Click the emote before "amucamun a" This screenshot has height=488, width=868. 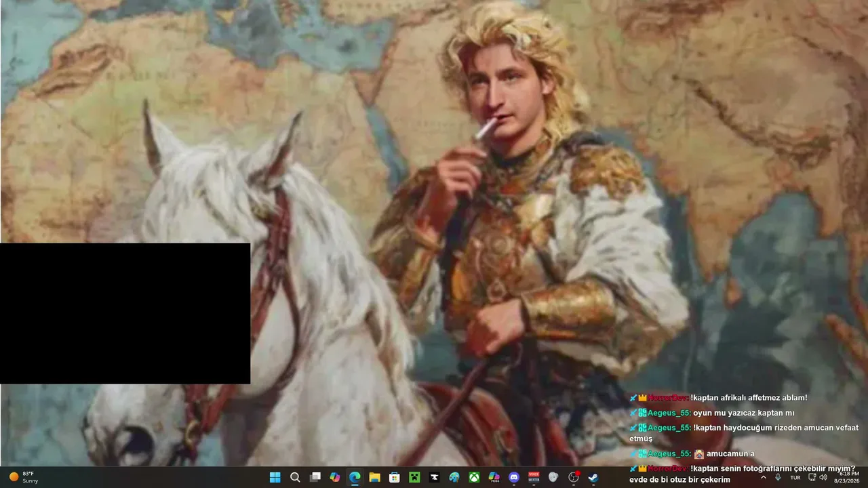(x=698, y=453)
